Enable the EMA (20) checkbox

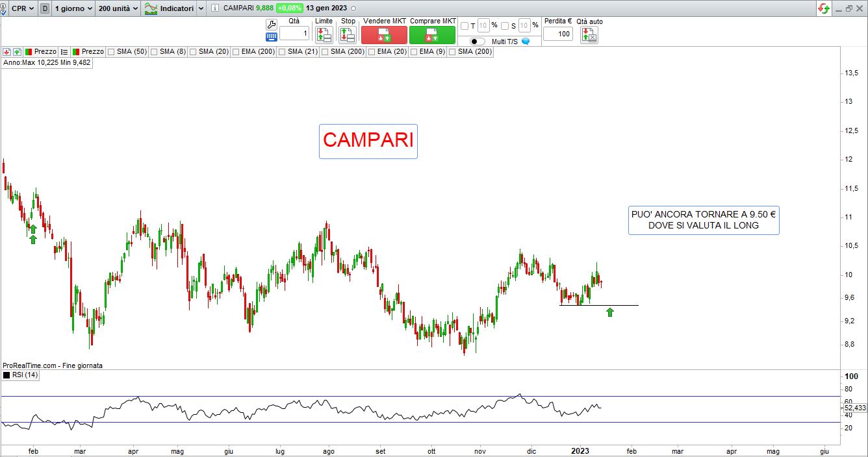click(372, 51)
